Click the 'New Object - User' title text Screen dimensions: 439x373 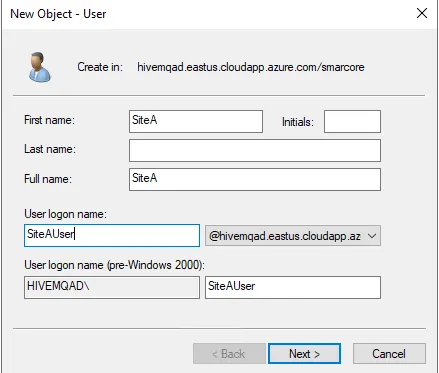click(x=58, y=14)
